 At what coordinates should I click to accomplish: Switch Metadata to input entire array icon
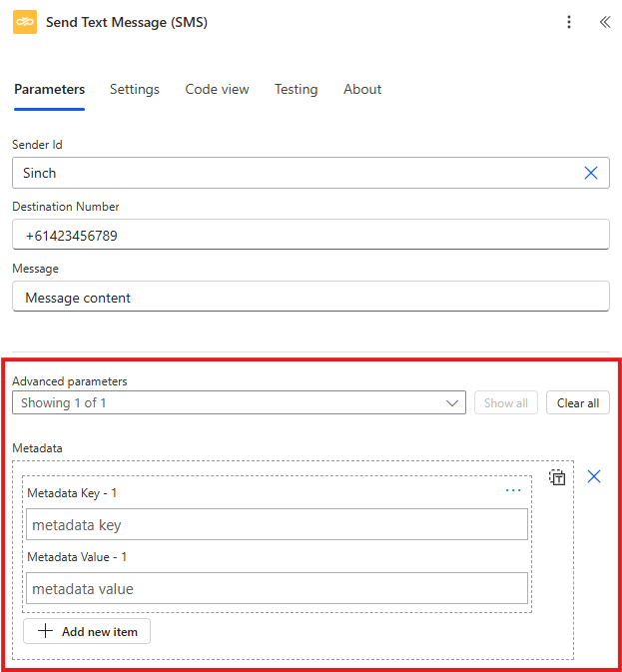click(x=558, y=477)
